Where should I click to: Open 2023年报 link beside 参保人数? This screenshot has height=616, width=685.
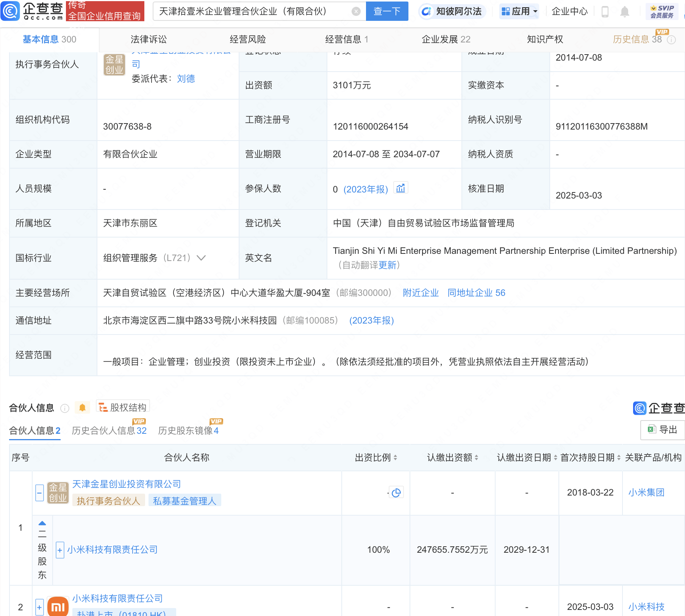(x=366, y=189)
